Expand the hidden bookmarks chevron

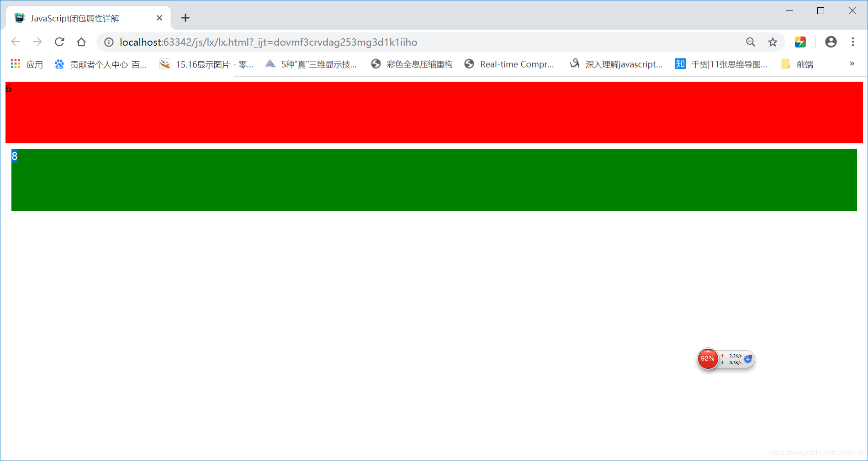click(852, 64)
